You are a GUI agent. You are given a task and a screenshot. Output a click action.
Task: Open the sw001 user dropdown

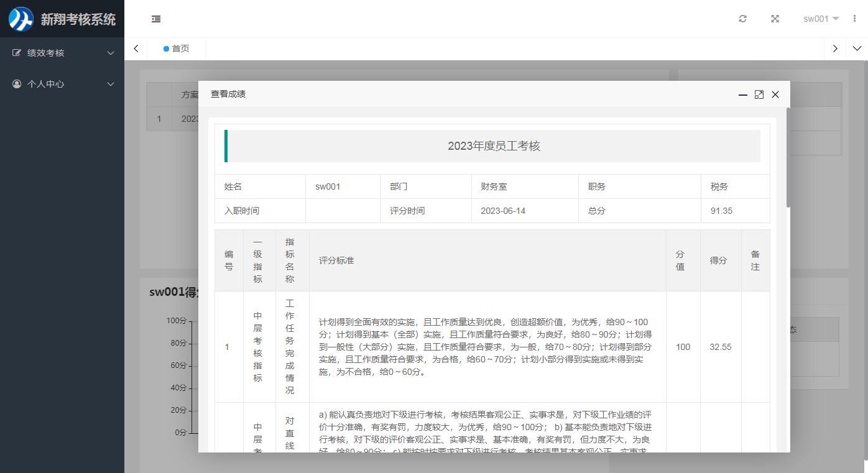(x=821, y=19)
